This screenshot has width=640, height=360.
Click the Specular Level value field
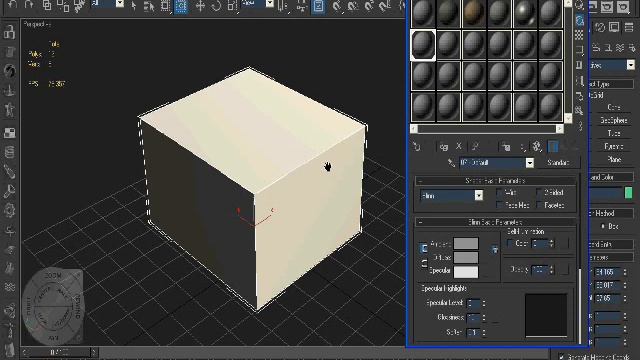click(473, 303)
